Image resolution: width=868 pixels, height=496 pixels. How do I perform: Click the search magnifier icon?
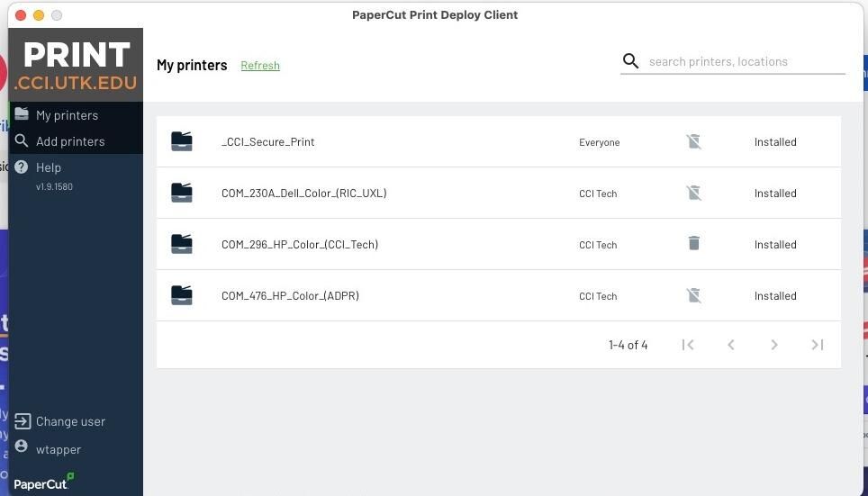tap(630, 61)
